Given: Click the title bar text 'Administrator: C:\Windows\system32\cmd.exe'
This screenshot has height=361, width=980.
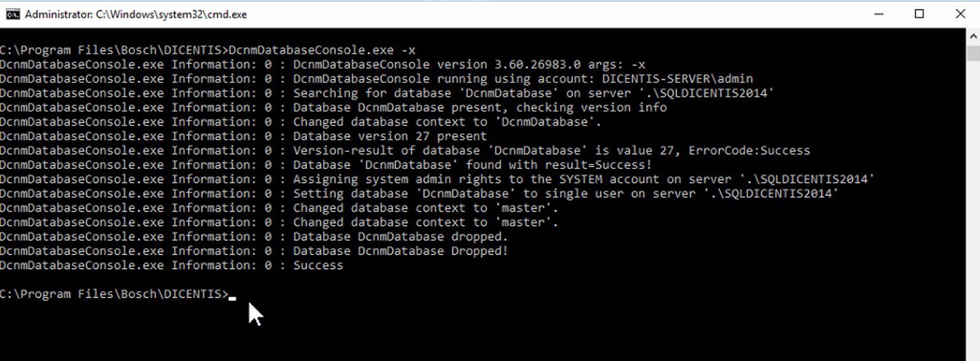Looking at the screenshot, I should click(x=136, y=14).
